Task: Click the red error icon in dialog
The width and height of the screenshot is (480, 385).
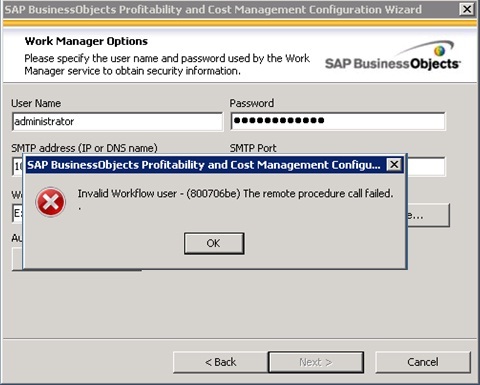Action: (50, 202)
